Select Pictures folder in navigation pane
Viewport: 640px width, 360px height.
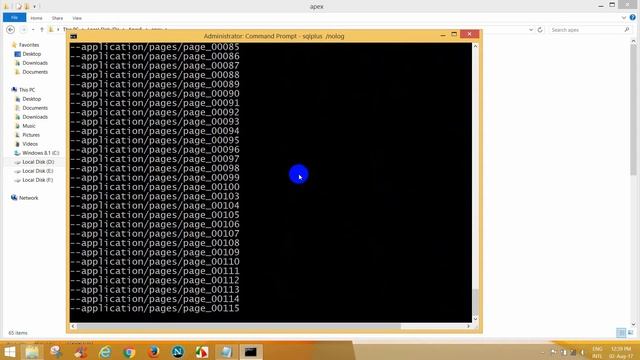tap(31, 135)
